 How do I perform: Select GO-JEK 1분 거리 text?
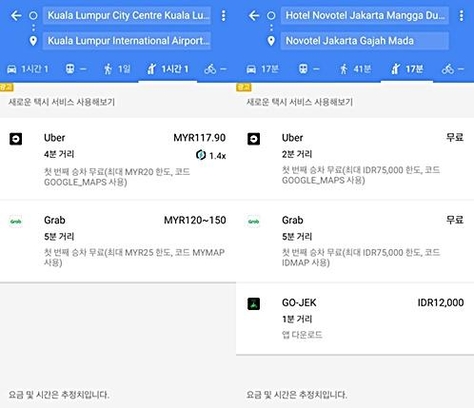[x=297, y=319]
